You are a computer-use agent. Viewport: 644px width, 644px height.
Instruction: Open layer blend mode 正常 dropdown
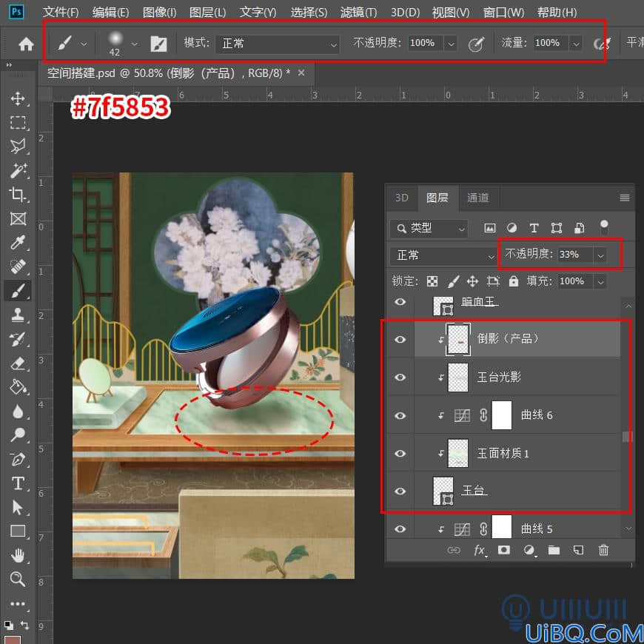443,255
